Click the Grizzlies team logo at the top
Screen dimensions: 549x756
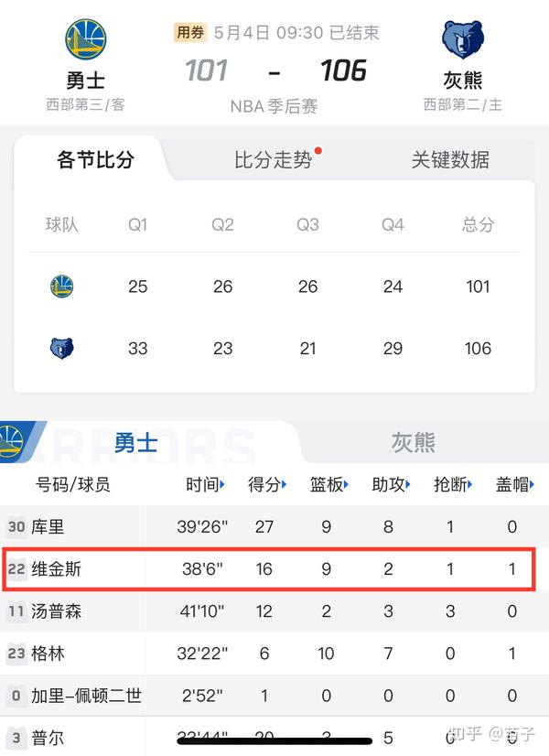pyautogui.click(x=462, y=38)
